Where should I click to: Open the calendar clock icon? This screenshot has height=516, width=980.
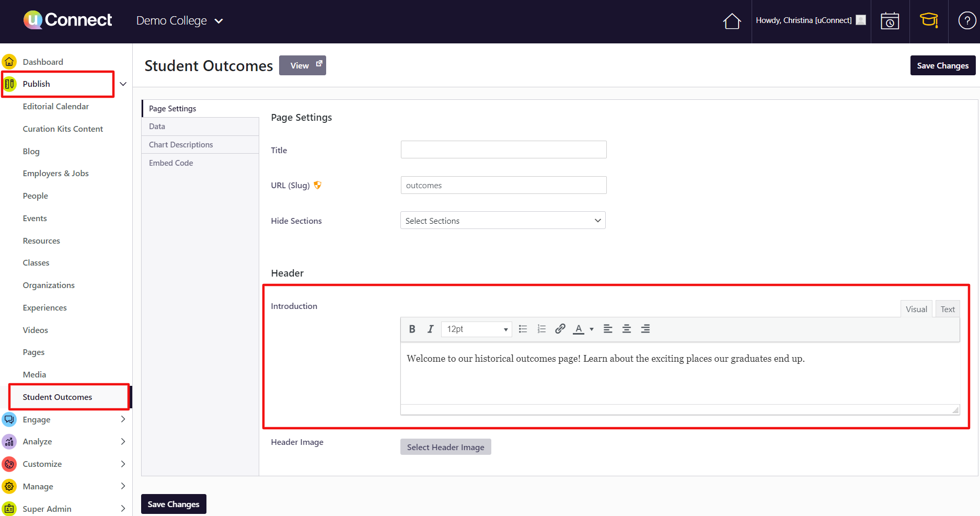pyautogui.click(x=890, y=21)
